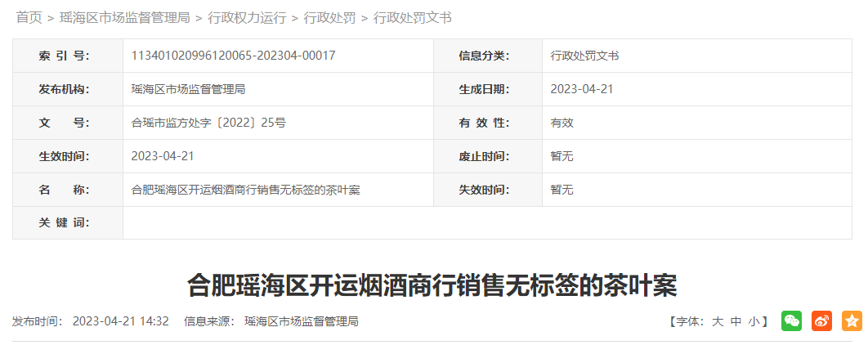The width and height of the screenshot is (868, 354).
Task: Select 发布机构 value 瑶海区市场监督管理局
Action: point(188,89)
